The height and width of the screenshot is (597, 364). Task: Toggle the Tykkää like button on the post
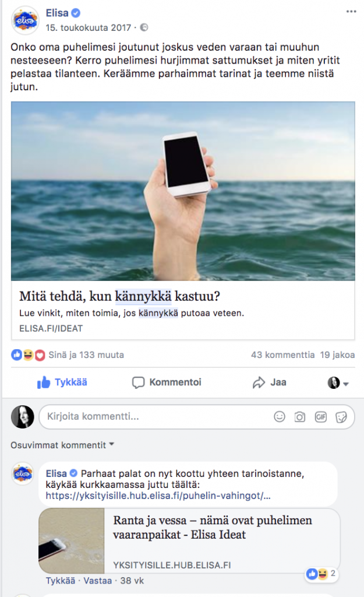(x=62, y=382)
